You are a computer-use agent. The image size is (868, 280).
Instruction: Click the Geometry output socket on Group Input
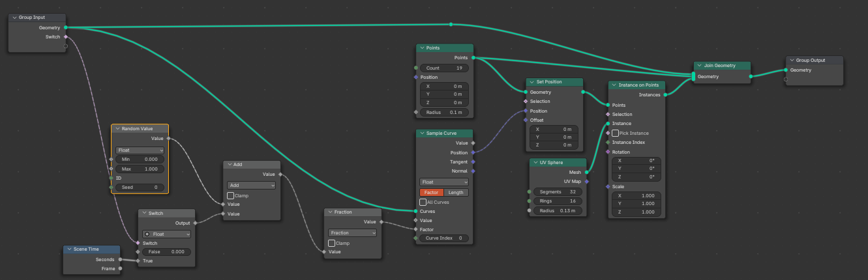(66, 28)
